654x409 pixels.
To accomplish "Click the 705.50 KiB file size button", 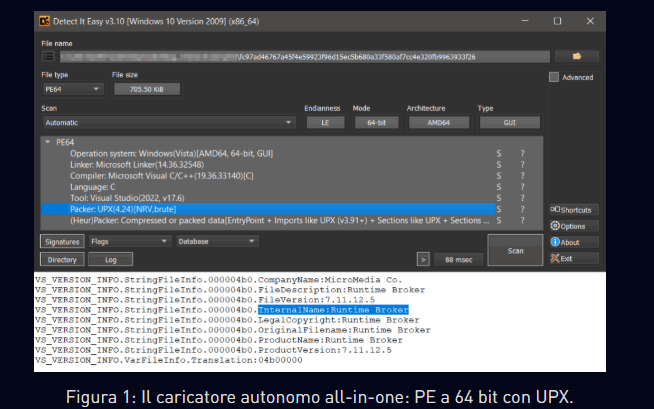I will [147, 89].
